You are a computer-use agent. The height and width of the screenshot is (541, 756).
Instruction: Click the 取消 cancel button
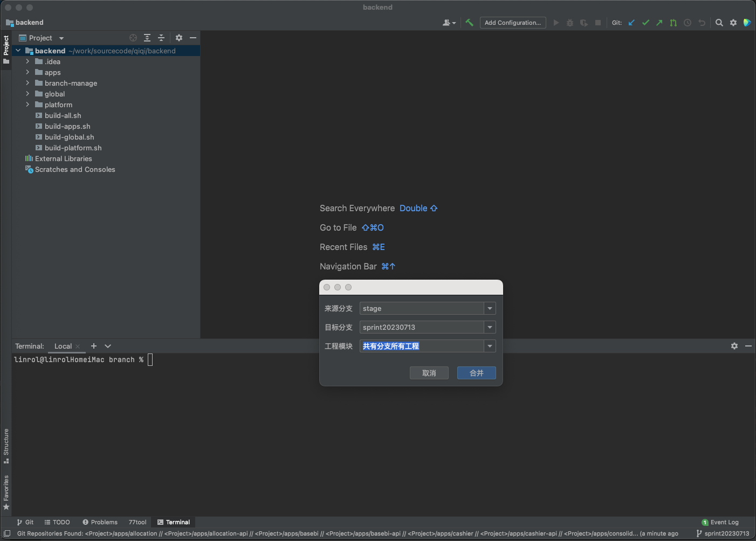pyautogui.click(x=429, y=373)
